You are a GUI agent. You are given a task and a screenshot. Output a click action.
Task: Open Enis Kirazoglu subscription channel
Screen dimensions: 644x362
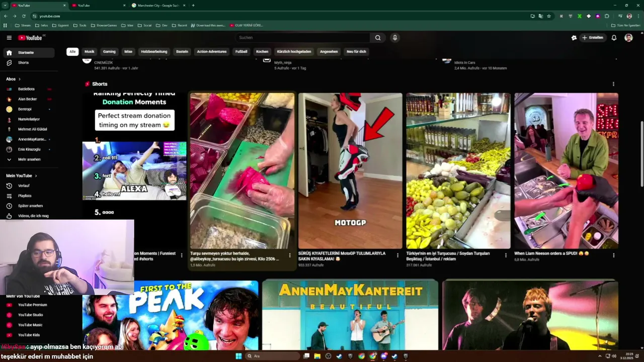29,149
